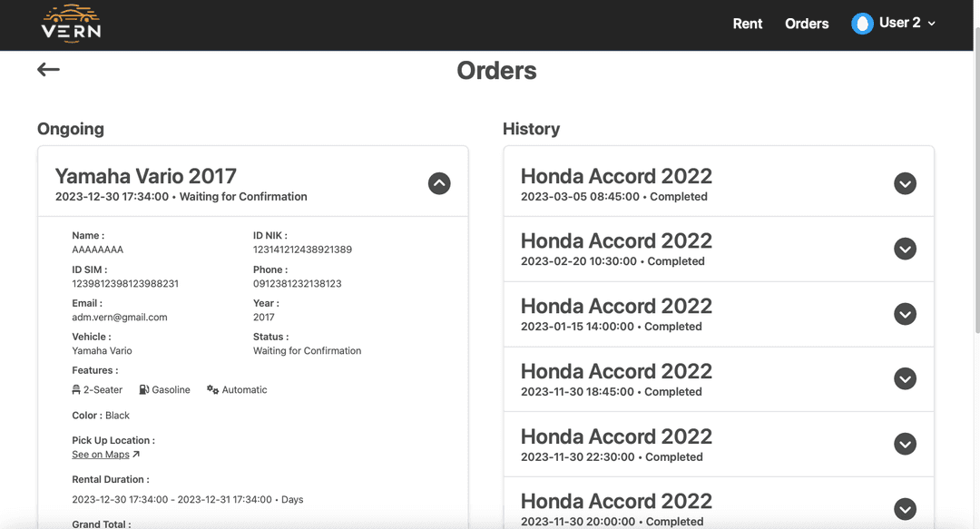Click the Automatic transmission gear icon
This screenshot has width=980, height=529.
(x=212, y=390)
